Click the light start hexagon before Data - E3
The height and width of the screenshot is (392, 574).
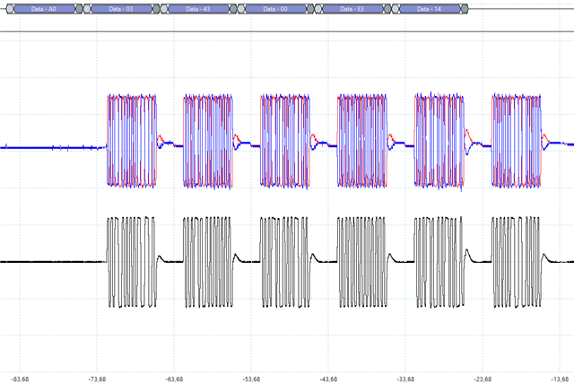319,9
